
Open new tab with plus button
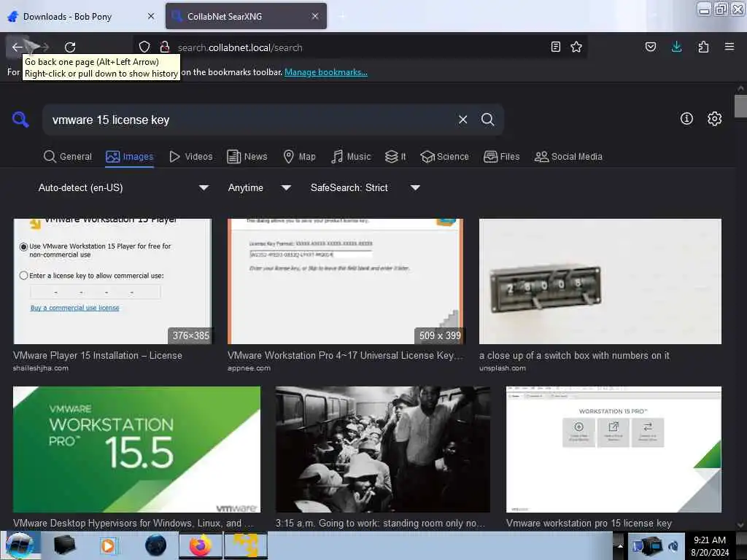point(342,16)
